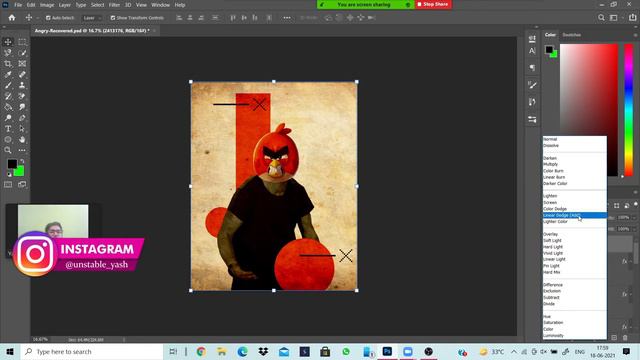Select the Brush tool
Image resolution: width=640 pixels, height=360 pixels.
(8, 85)
